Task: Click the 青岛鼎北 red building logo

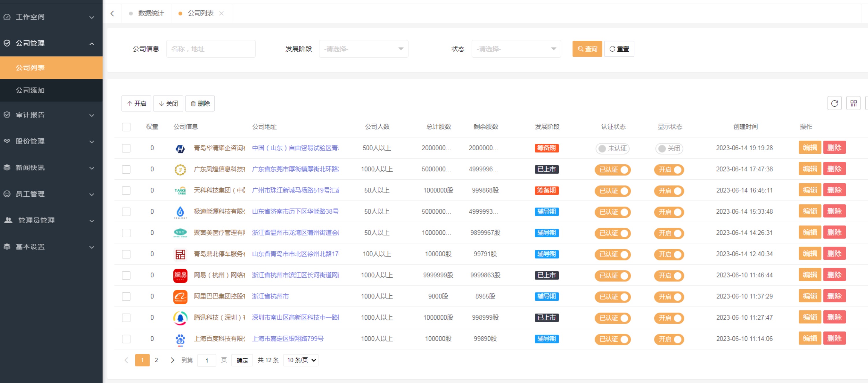Action: (180, 254)
